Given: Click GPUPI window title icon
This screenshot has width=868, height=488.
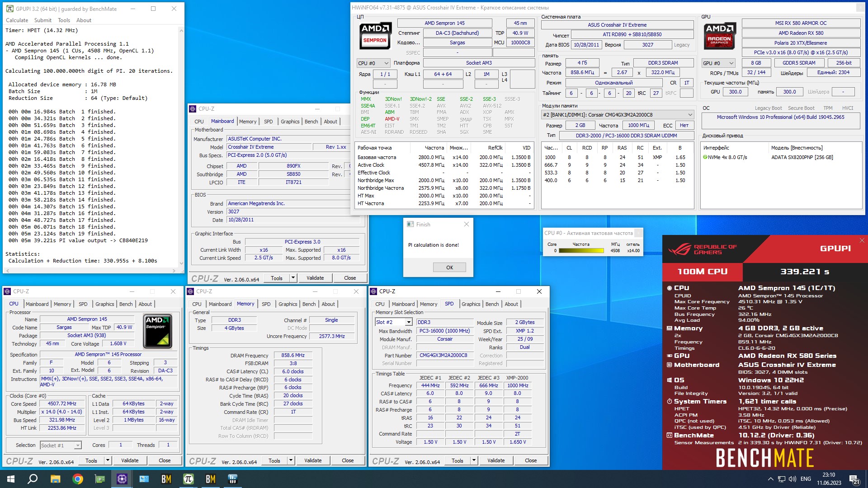Looking at the screenshot, I should click(9, 9).
